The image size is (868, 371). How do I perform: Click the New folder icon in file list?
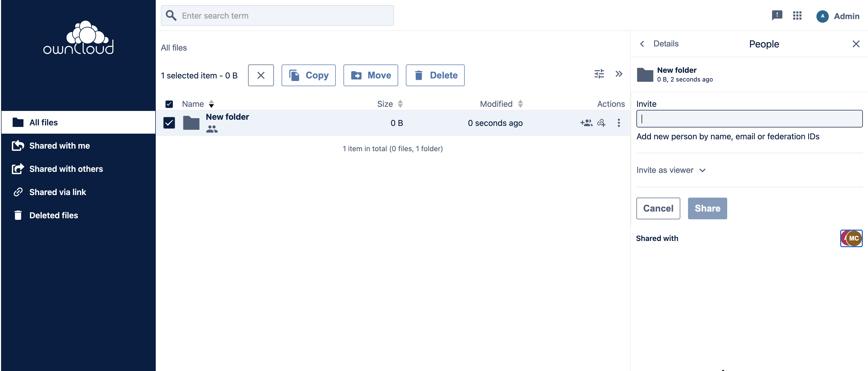point(191,123)
